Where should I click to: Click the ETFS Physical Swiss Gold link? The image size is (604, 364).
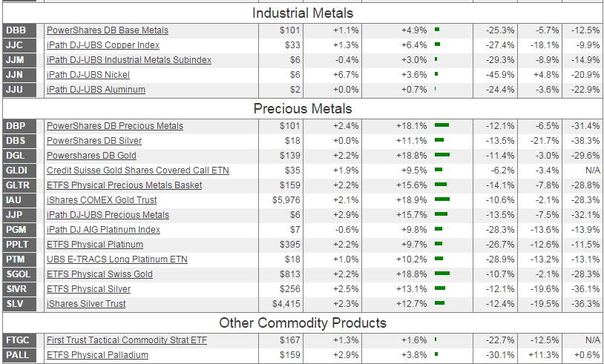pyautogui.click(x=99, y=274)
